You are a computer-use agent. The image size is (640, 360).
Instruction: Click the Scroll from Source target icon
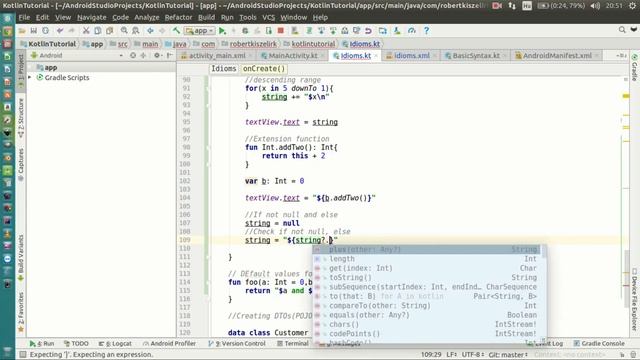tap(133, 56)
